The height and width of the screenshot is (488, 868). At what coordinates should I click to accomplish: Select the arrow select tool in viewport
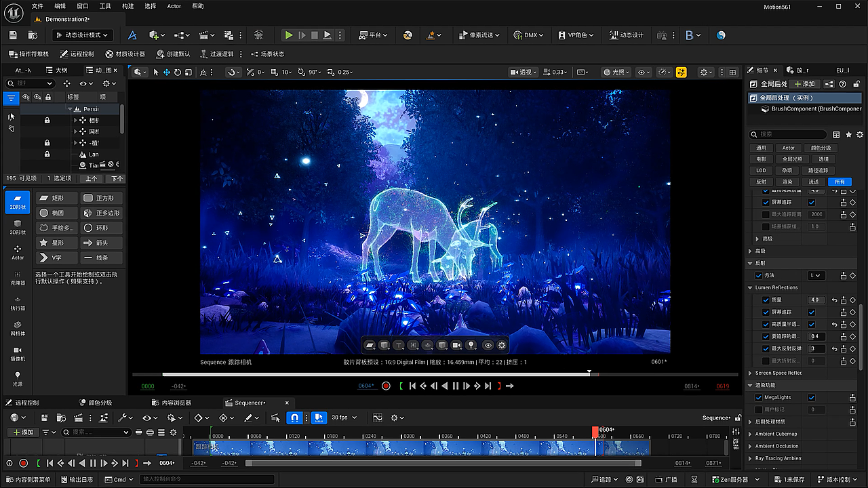coord(155,72)
